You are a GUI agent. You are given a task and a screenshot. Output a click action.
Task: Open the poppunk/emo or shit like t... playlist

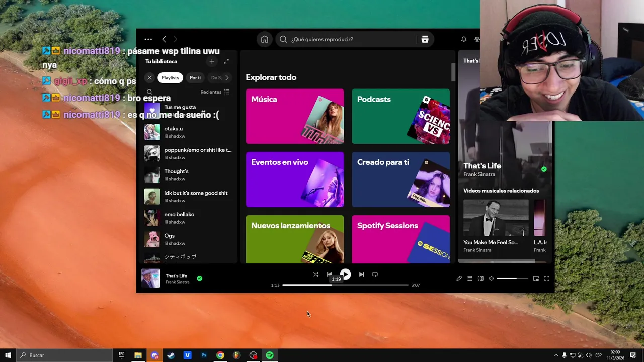pos(187,153)
